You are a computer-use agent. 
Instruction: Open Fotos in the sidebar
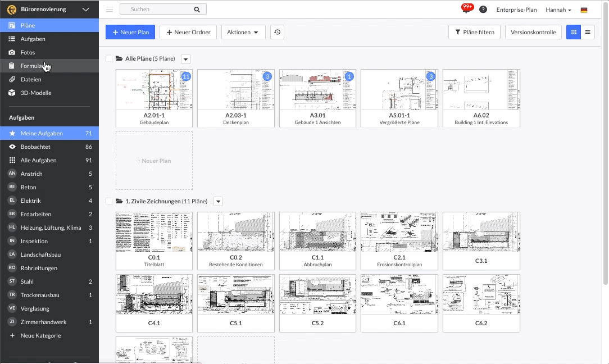point(49,52)
